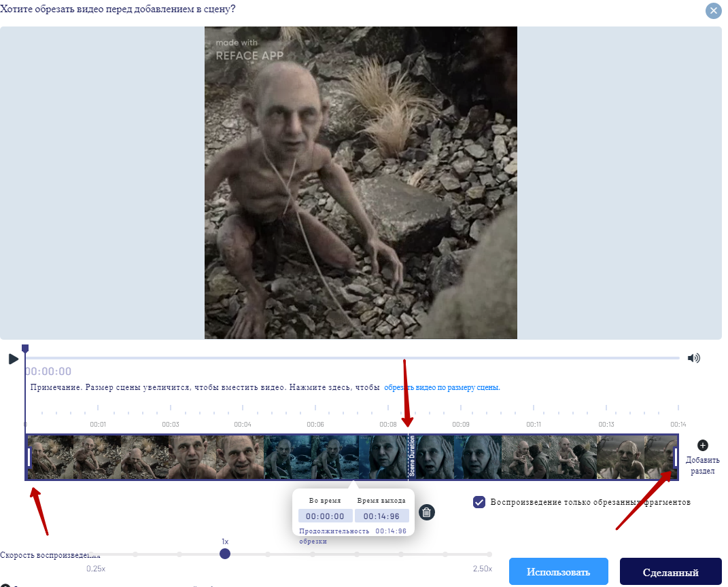Click the 00:08 mark on timeline ruler
This screenshot has height=587, width=728.
coord(388,424)
